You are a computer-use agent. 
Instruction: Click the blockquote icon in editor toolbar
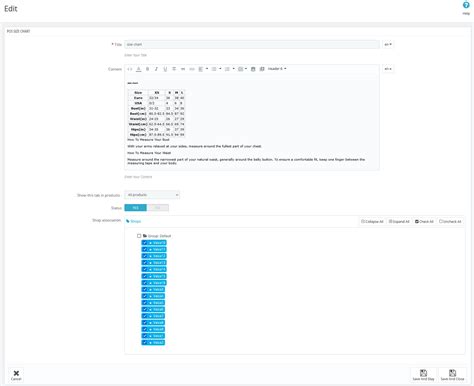183,69
